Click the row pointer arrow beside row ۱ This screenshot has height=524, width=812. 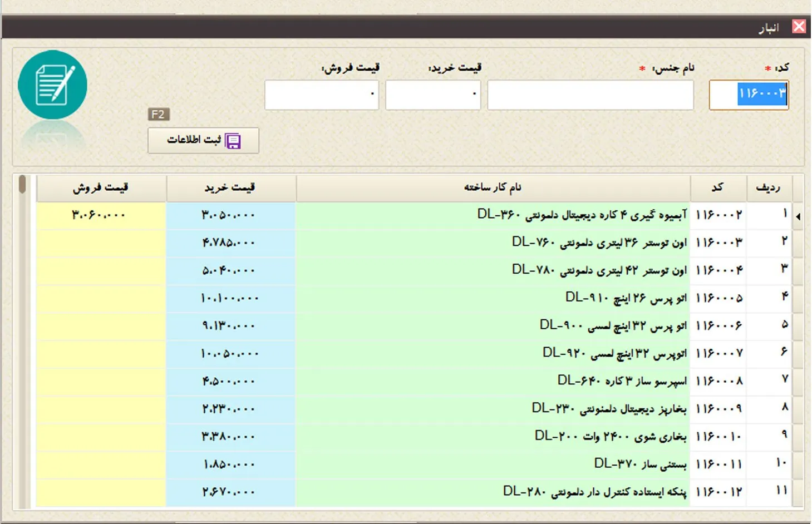(798, 216)
